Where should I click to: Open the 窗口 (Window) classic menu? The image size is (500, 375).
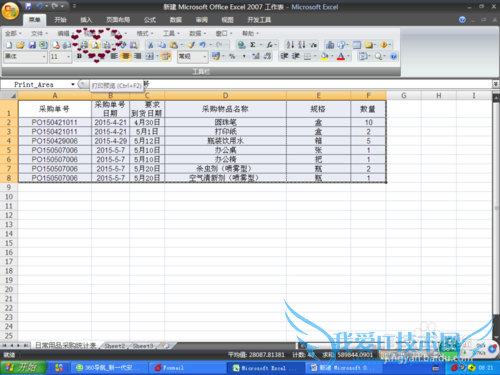click(224, 33)
